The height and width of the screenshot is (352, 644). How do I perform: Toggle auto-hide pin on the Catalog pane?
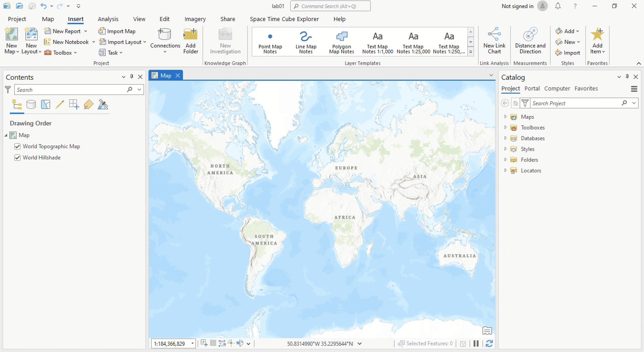point(627,77)
